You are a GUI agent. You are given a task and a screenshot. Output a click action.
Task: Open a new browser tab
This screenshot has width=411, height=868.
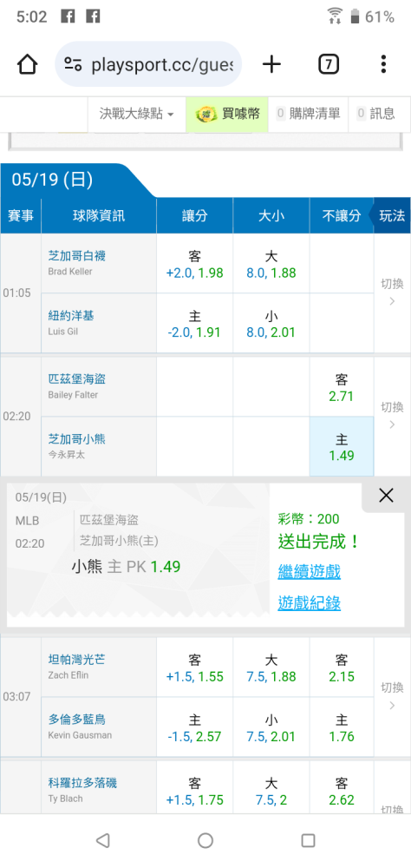pyautogui.click(x=271, y=65)
